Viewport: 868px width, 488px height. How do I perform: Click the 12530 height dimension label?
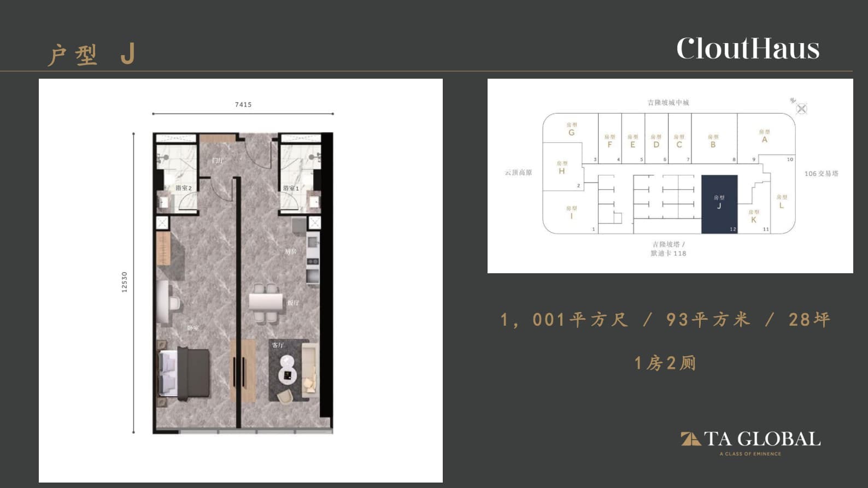click(x=124, y=282)
